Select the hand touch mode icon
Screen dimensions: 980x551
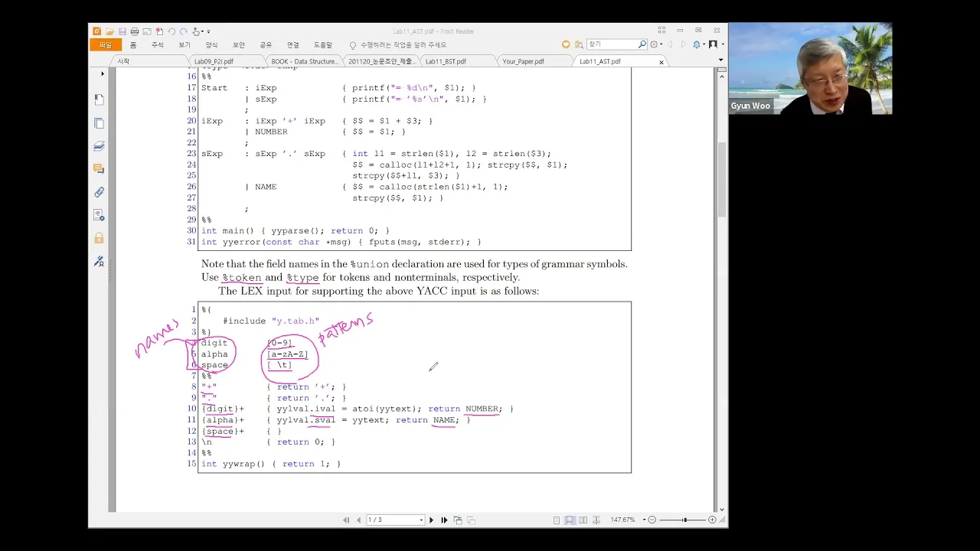tap(196, 31)
